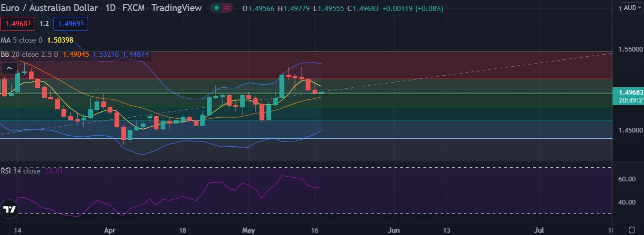Click the BB lower value 1.44874

(x=135, y=54)
